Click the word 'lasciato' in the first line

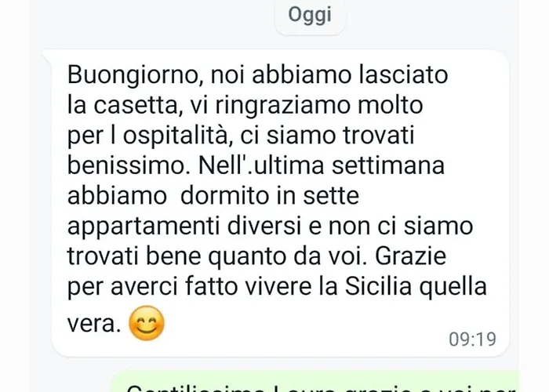pyautogui.click(x=403, y=75)
